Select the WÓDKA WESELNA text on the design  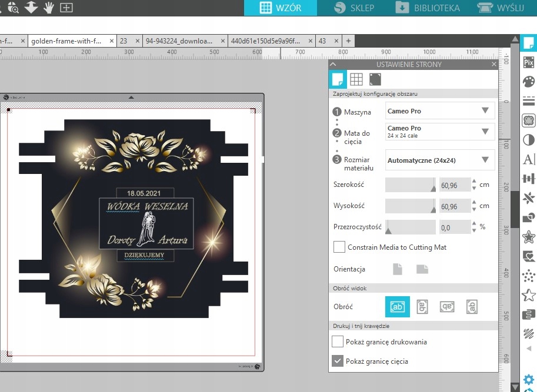pyautogui.click(x=147, y=206)
